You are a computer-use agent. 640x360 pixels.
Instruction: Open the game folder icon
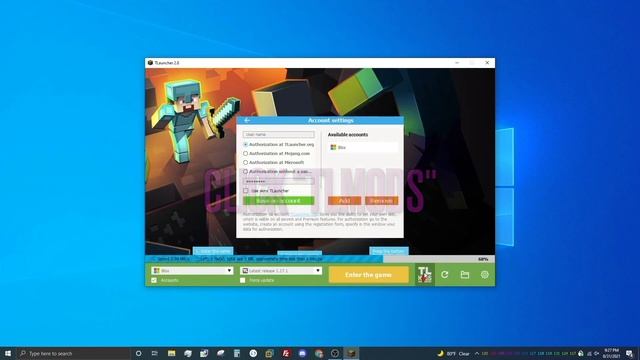pos(464,275)
